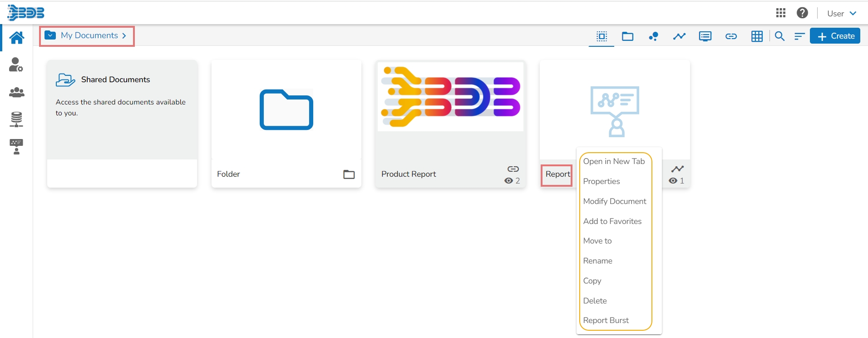Select the show-all documents filter icon
Image resolution: width=868 pixels, height=338 pixels.
pyautogui.click(x=602, y=36)
